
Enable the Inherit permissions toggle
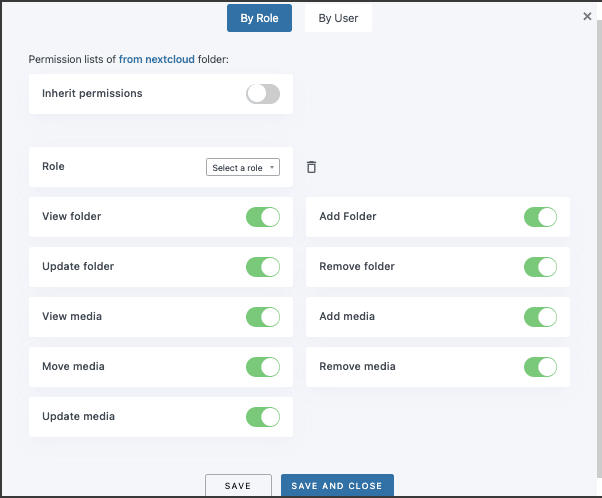(x=263, y=94)
